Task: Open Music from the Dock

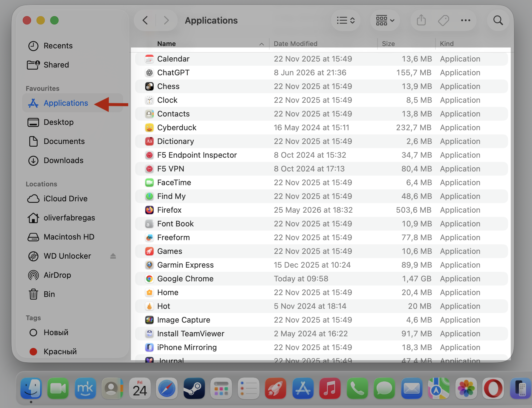Action: (x=330, y=388)
